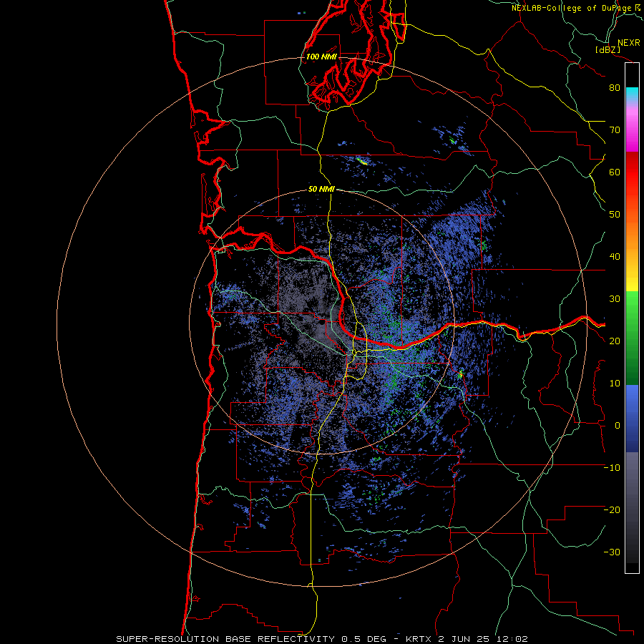Click the NEXR label above the color scale
The image size is (644, 644).
[628, 43]
